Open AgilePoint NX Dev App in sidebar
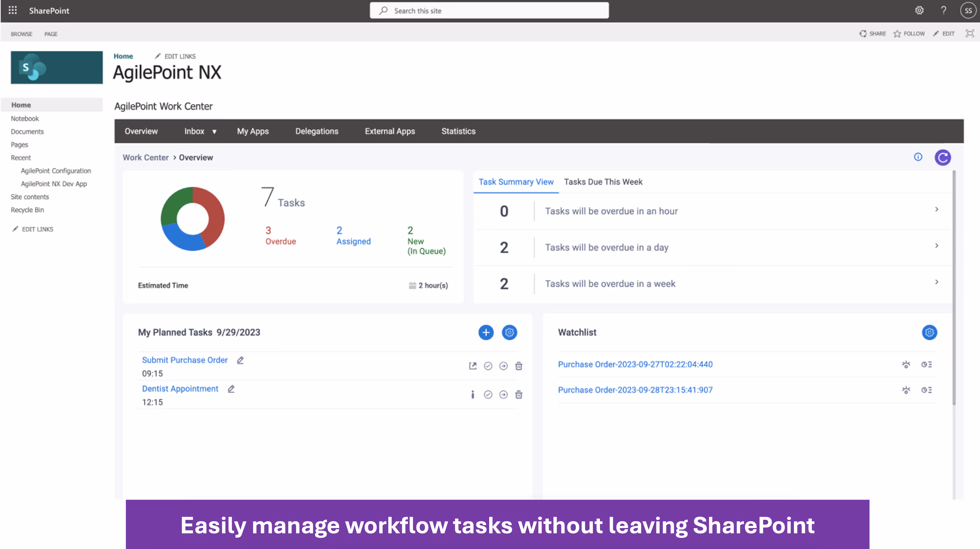 click(x=54, y=184)
